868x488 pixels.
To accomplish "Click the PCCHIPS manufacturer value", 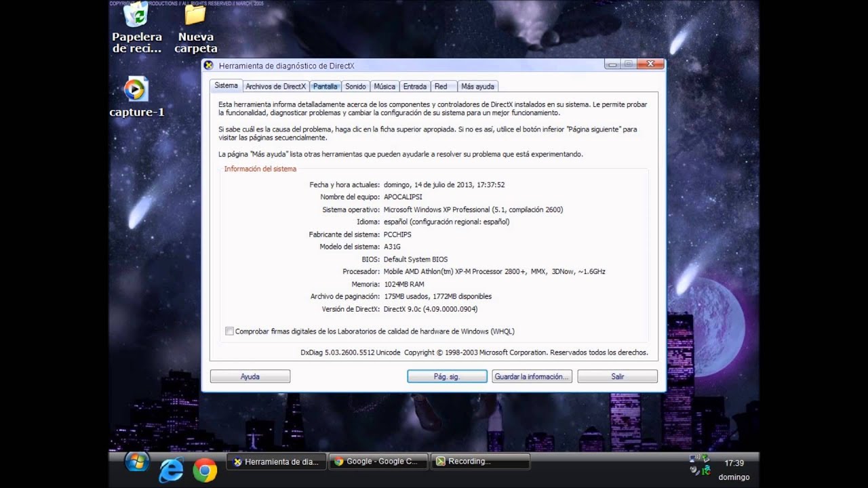I will [397, 235].
